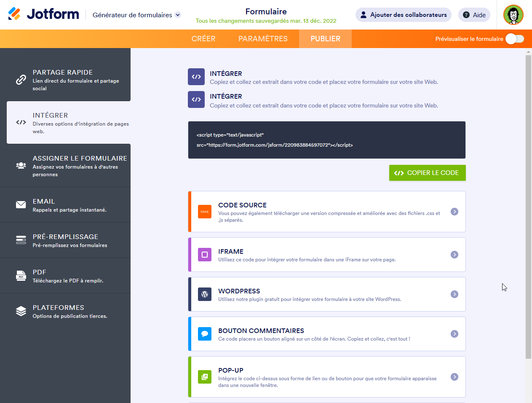532x403 pixels.
Task: Expand the WordPress option arrow
Action: coord(454,294)
